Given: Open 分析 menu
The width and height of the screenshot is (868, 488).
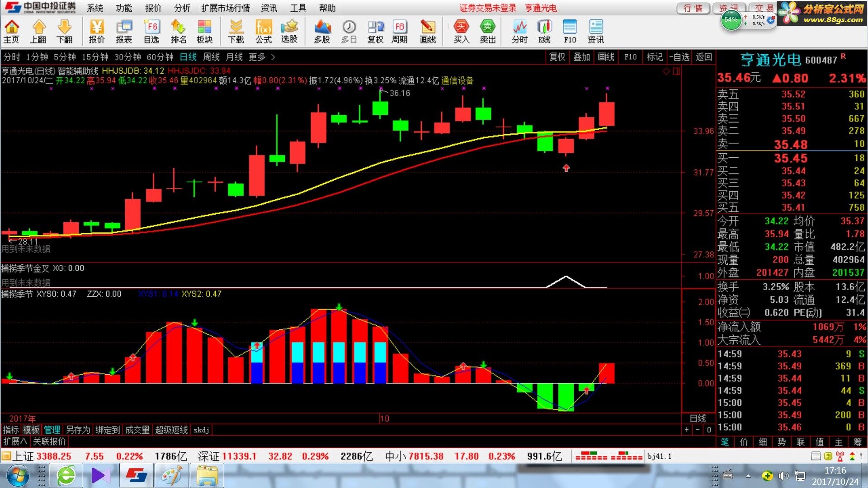Looking at the screenshot, I should [182, 8].
